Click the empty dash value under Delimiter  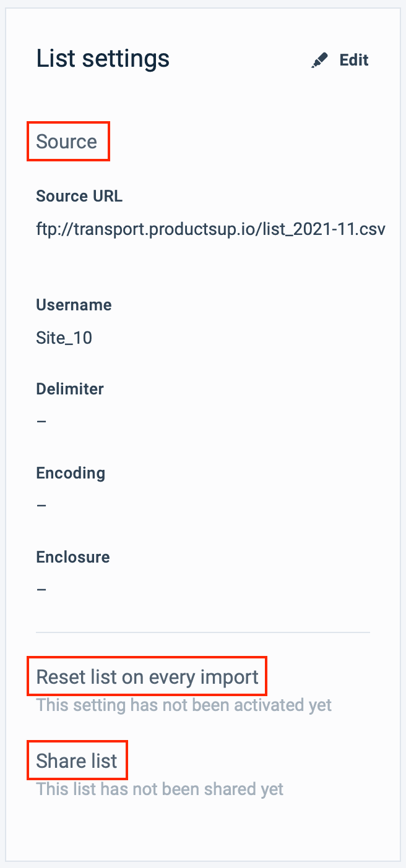pos(41,422)
